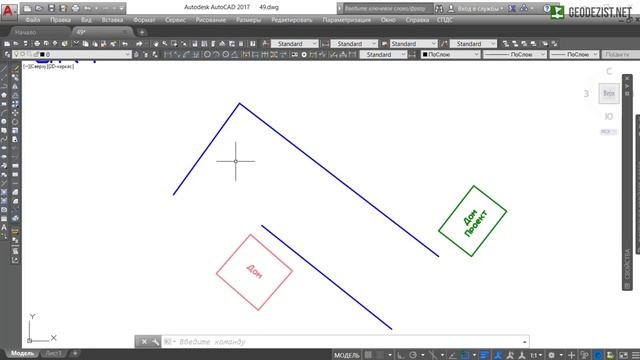Open the Правка menu
Screen dimensions: 640x360
(x=60, y=20)
